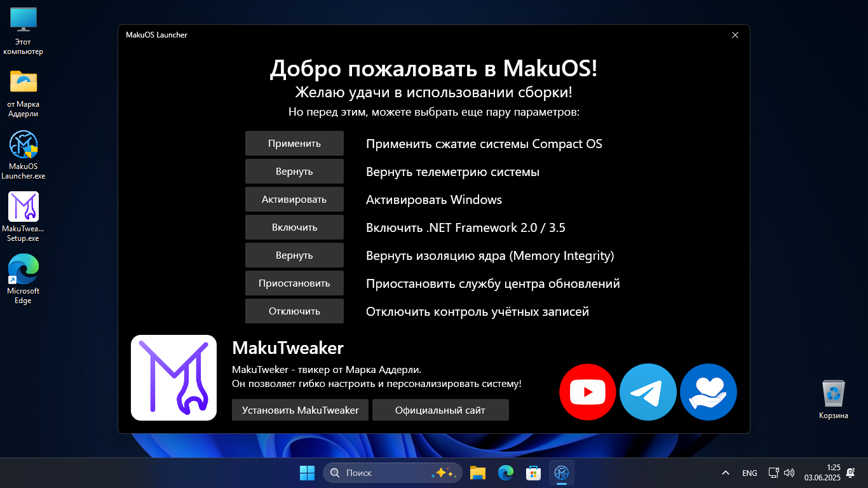Open Microsoft Edge desktop shortcut

24,280
